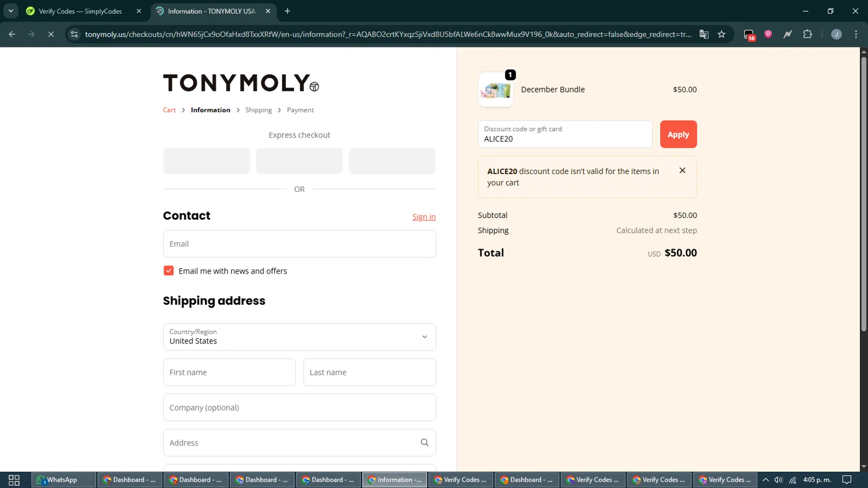
Task: Switch to the Information taskbar window
Action: [395, 480]
